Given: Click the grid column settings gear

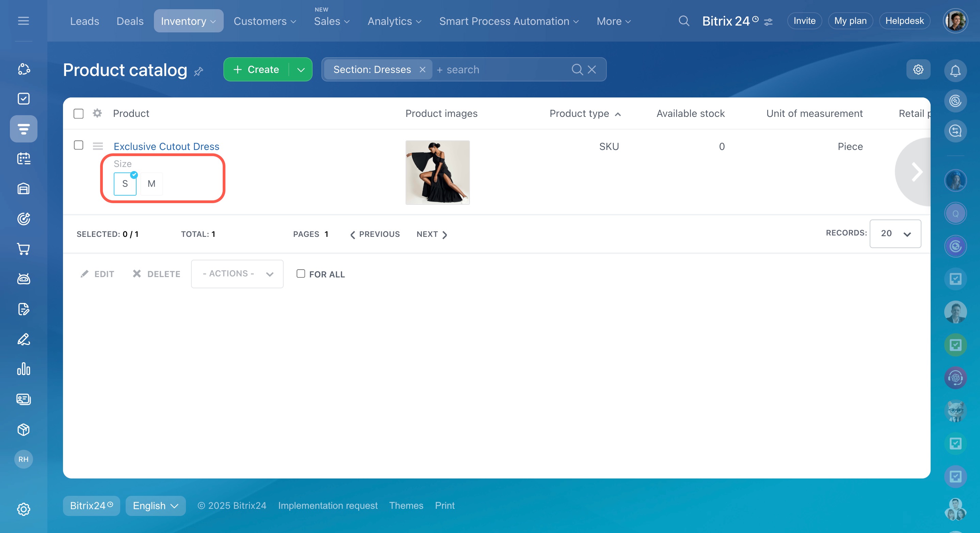Looking at the screenshot, I should tap(97, 113).
